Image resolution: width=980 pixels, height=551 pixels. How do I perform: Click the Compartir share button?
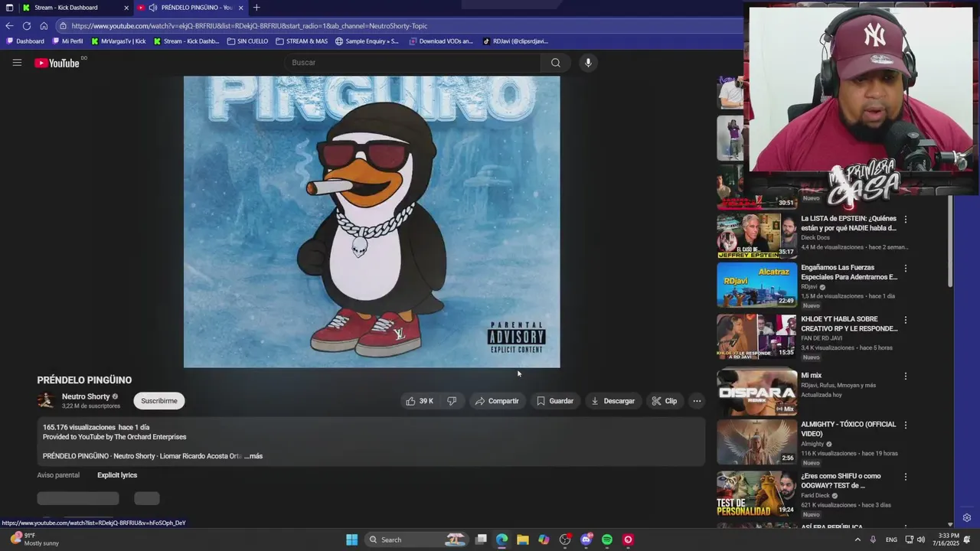point(496,401)
